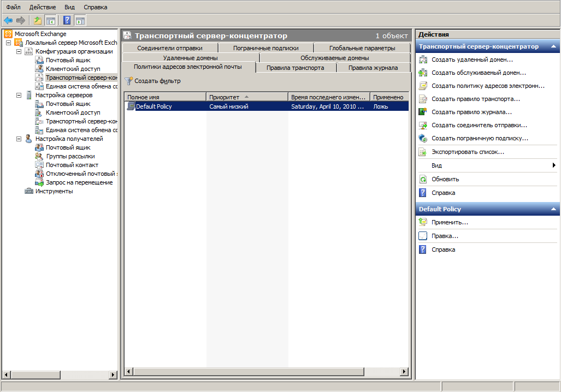Collapse the Настройка получателей node

tap(19, 139)
